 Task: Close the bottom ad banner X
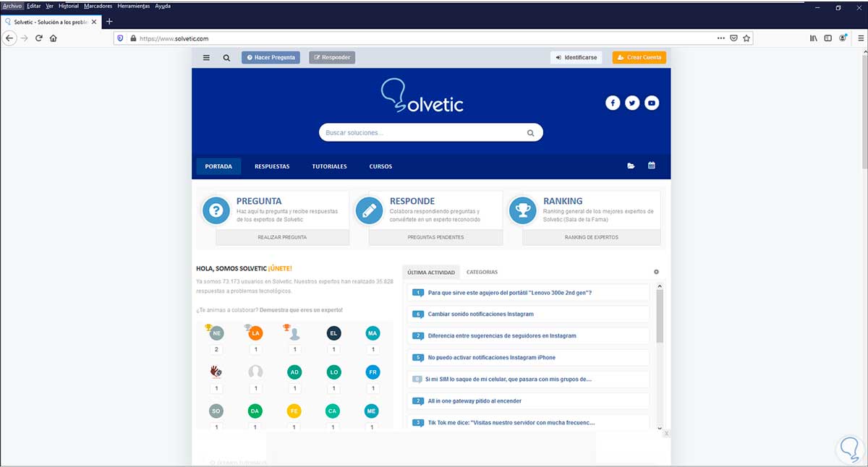[666, 434]
